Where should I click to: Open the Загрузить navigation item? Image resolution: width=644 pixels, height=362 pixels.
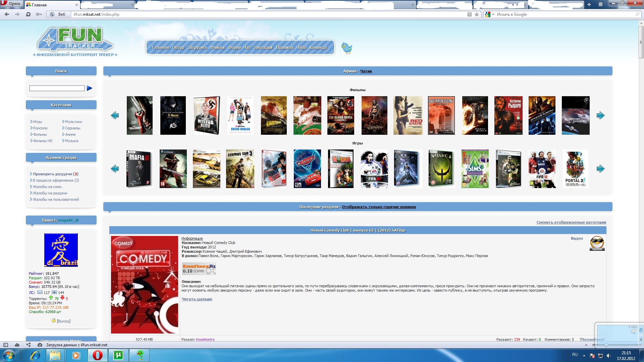tap(197, 48)
